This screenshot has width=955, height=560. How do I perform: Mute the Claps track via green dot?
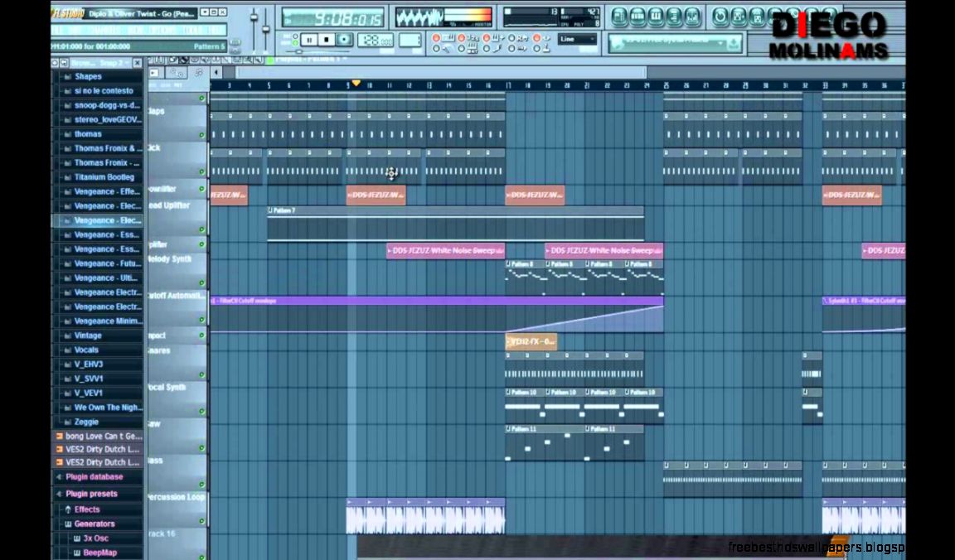[201, 134]
